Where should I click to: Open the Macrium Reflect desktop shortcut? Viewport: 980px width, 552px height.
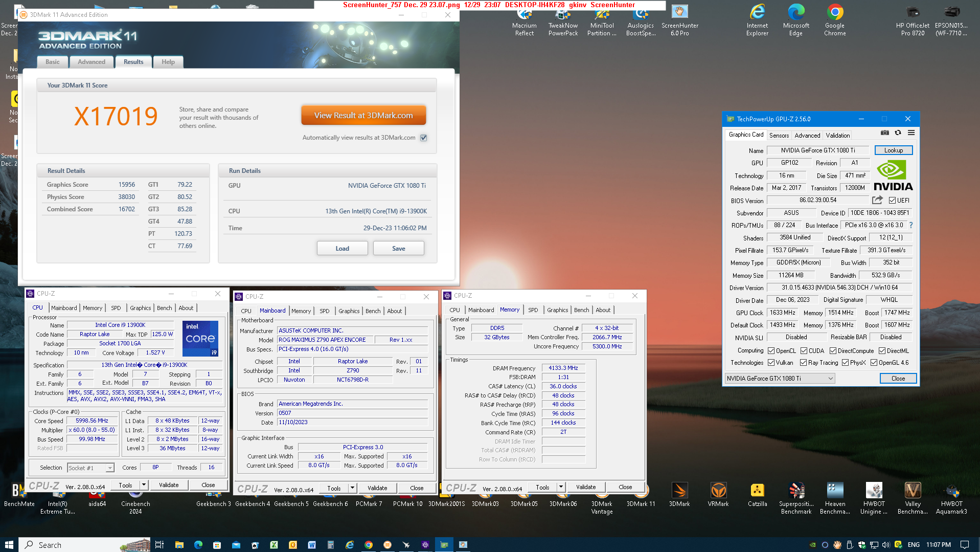pyautogui.click(x=525, y=21)
